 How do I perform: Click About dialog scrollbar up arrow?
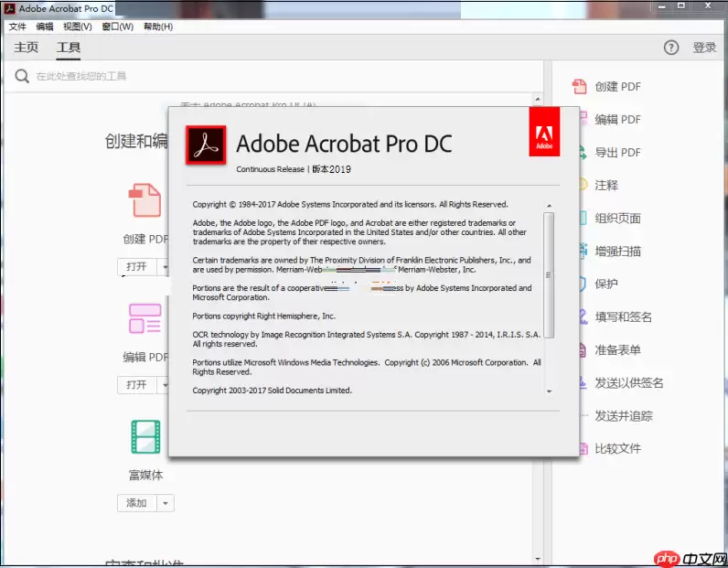550,205
